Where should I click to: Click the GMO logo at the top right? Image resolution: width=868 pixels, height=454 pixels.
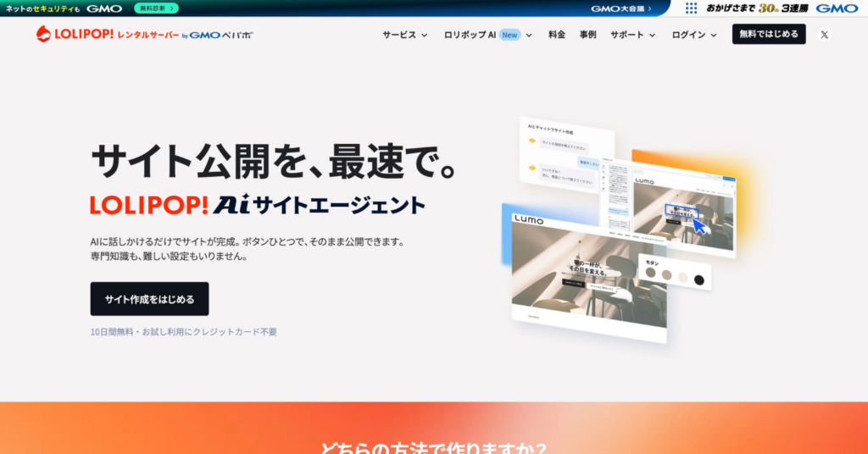(x=837, y=8)
